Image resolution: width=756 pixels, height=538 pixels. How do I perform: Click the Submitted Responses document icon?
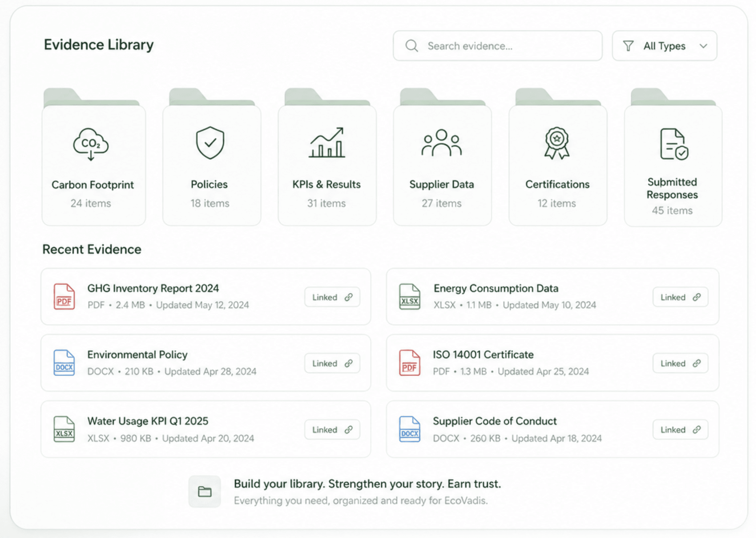(674, 144)
